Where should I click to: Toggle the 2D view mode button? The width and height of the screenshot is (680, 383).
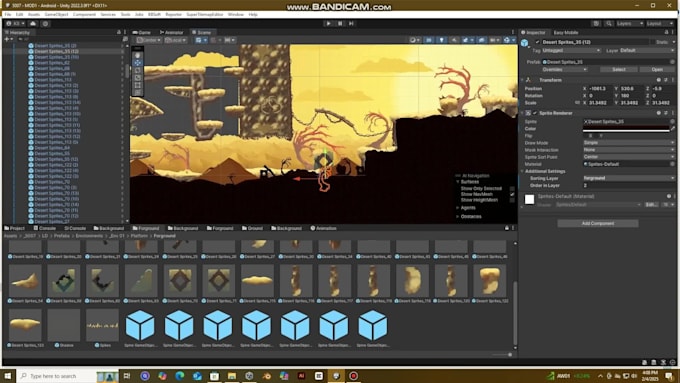(428, 40)
